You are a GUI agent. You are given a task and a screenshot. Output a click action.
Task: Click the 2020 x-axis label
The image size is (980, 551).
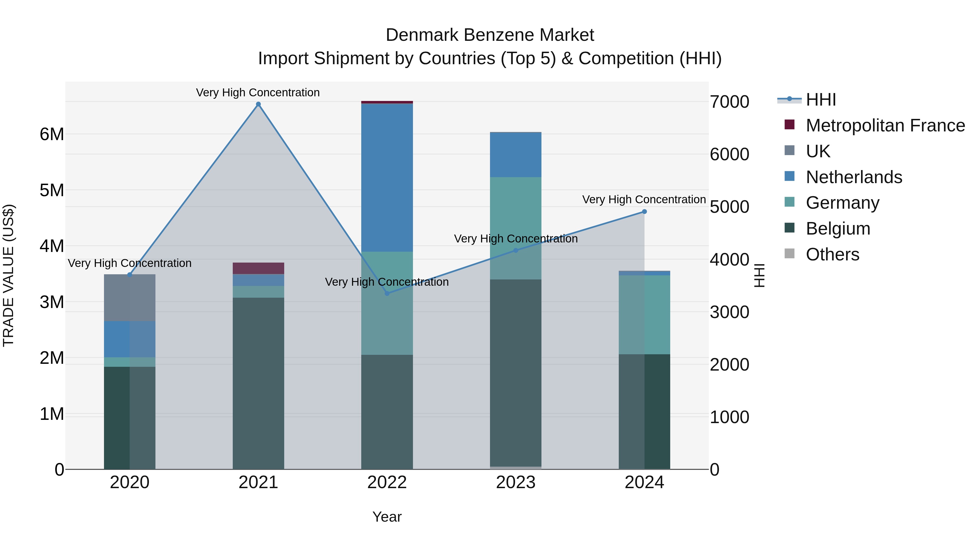(x=130, y=482)
